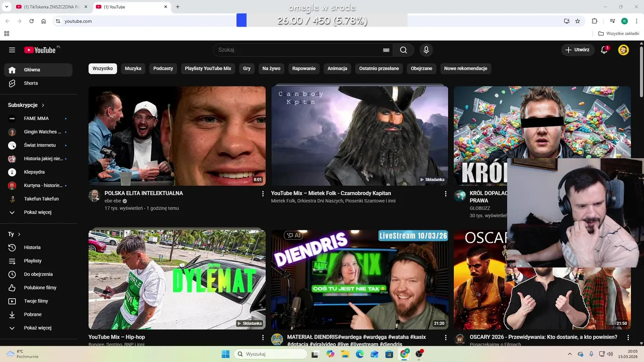
Task: Expand Pokaż więcej under Ty section
Action: (x=38, y=328)
